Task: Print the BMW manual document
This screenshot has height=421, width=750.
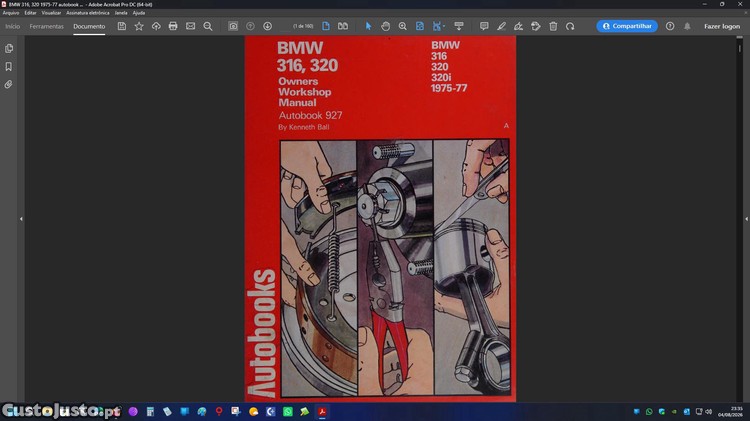Action: pyautogui.click(x=173, y=26)
